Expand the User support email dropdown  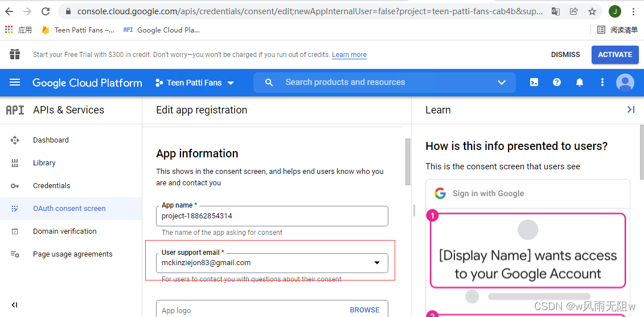coord(376,263)
